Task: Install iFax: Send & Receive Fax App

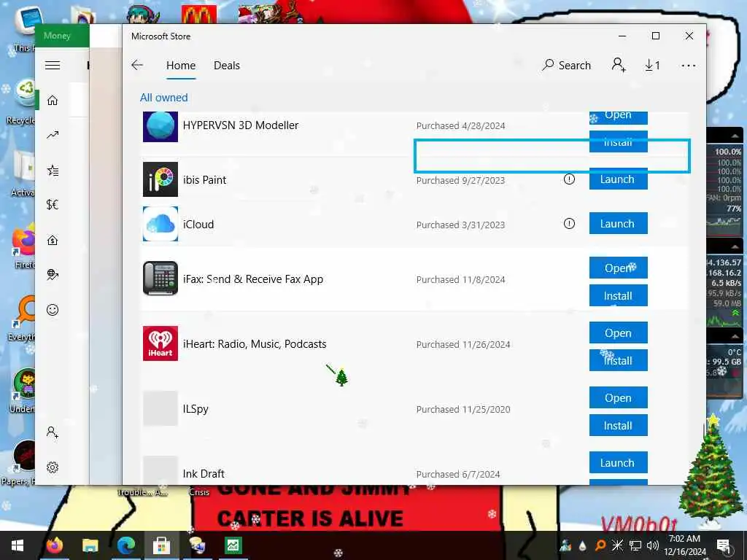Action: (618, 295)
